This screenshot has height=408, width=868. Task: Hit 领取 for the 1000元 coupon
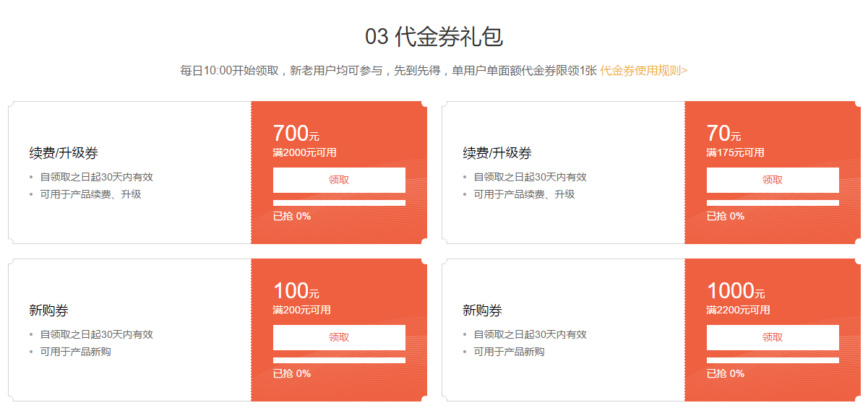773,337
